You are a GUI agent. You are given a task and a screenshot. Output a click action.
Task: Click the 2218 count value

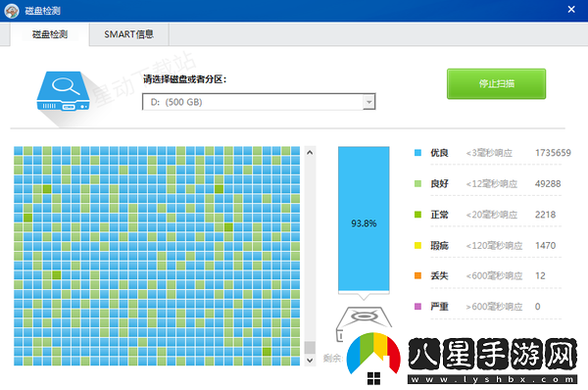(x=545, y=215)
